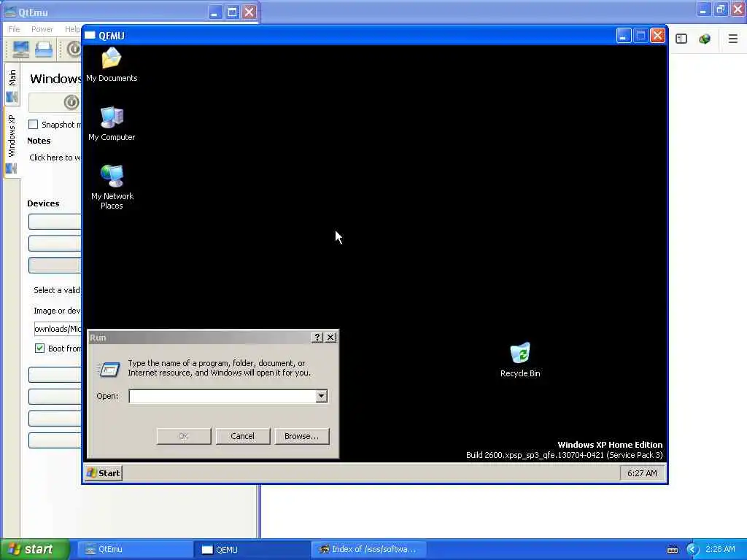This screenshot has width=747, height=560.
Task: Click Cancel in the Run dialog
Action: coord(242,436)
